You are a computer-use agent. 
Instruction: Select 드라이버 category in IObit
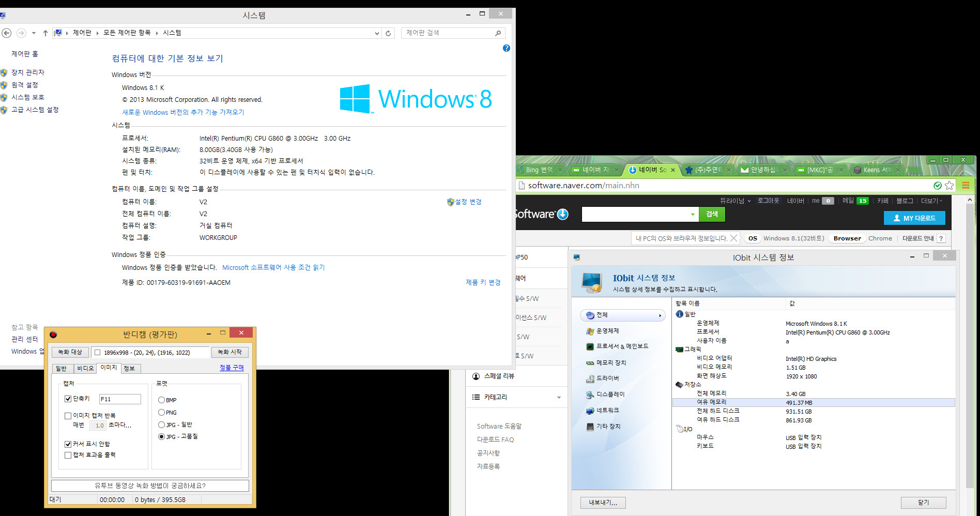602,378
